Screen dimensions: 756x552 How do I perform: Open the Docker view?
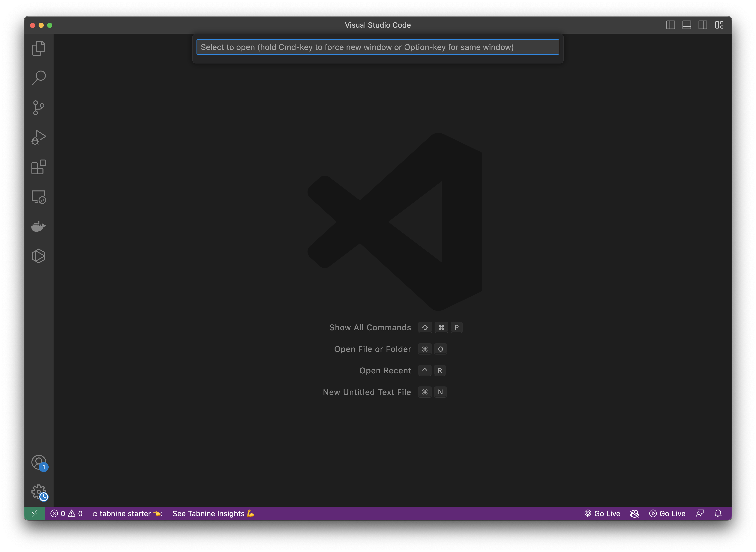pyautogui.click(x=39, y=226)
